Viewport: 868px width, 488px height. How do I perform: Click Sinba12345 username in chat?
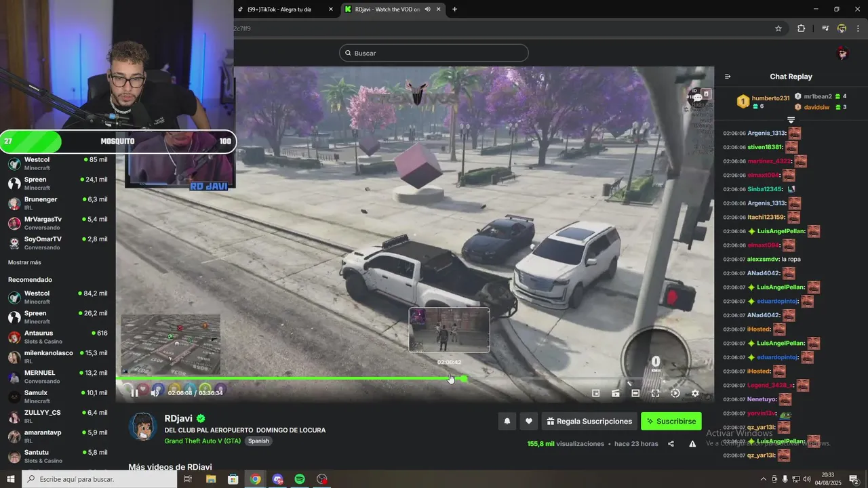(765, 189)
